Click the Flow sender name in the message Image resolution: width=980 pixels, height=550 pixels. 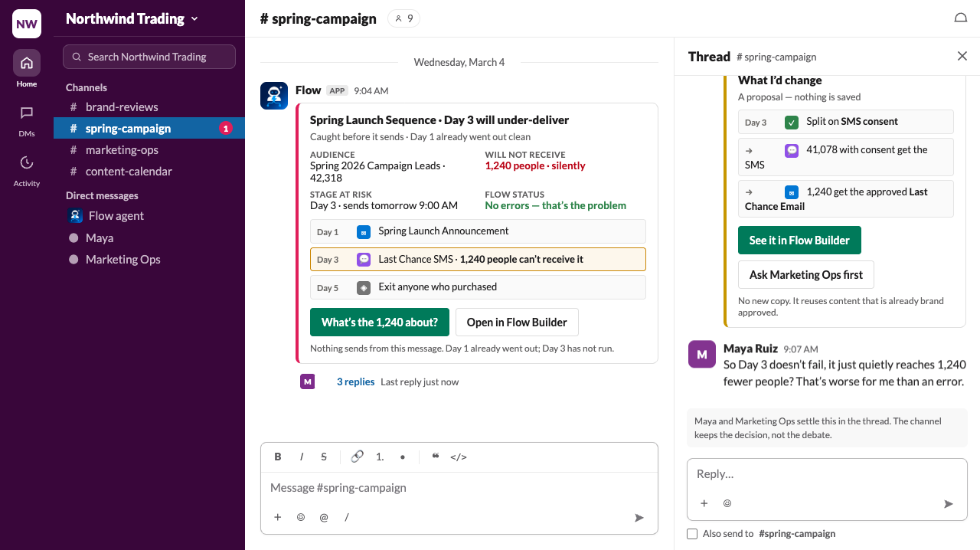pyautogui.click(x=308, y=90)
